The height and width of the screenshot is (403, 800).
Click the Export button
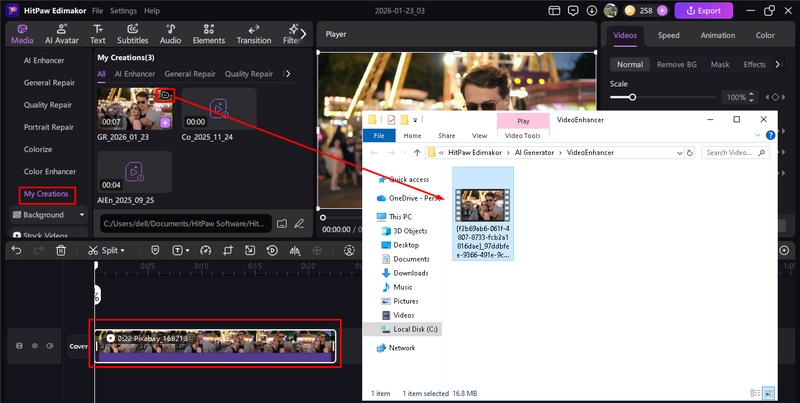coord(704,11)
